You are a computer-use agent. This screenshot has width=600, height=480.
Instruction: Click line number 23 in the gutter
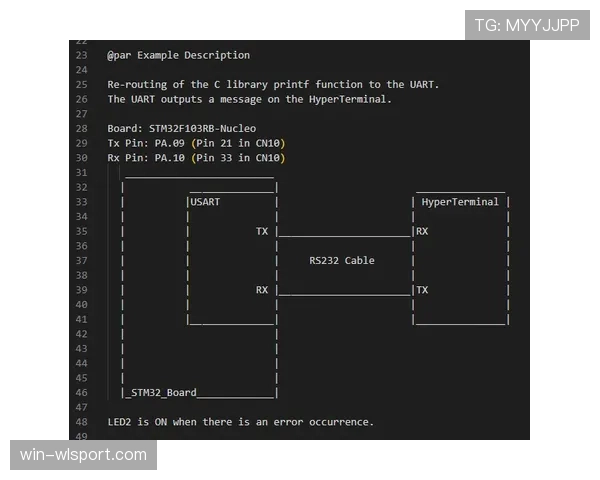click(x=82, y=56)
